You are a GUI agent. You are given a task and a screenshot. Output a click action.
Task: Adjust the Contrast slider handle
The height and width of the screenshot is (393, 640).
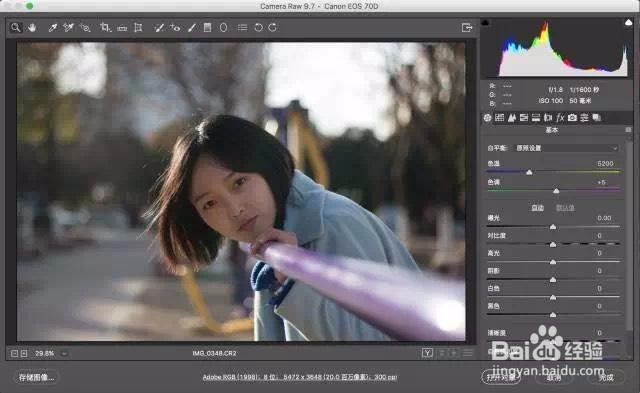(x=553, y=244)
